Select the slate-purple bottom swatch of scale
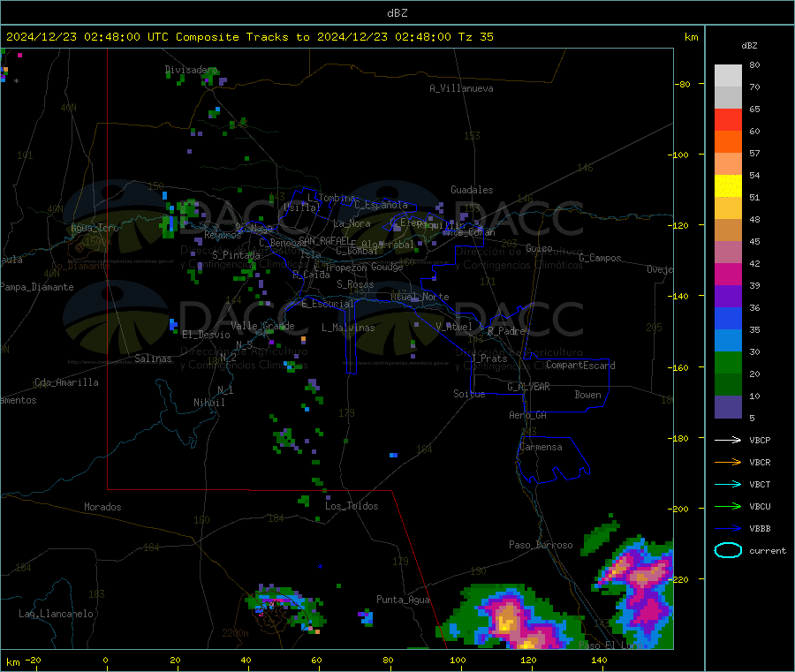795x672 pixels. pyautogui.click(x=728, y=407)
